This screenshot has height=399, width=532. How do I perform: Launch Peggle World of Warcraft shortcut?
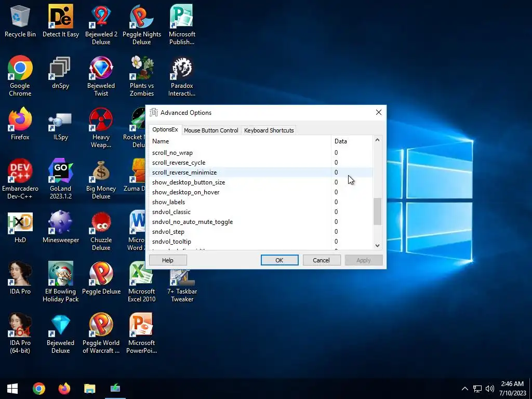click(101, 333)
